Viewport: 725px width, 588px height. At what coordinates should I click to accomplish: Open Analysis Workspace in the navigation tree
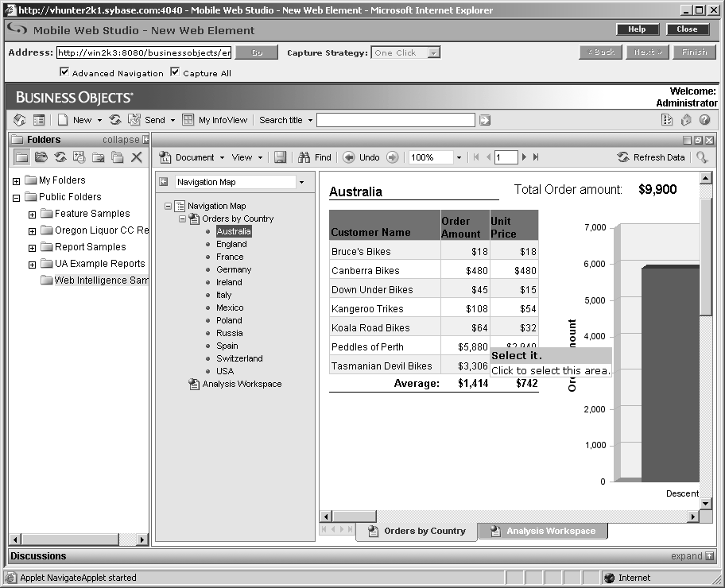click(242, 384)
